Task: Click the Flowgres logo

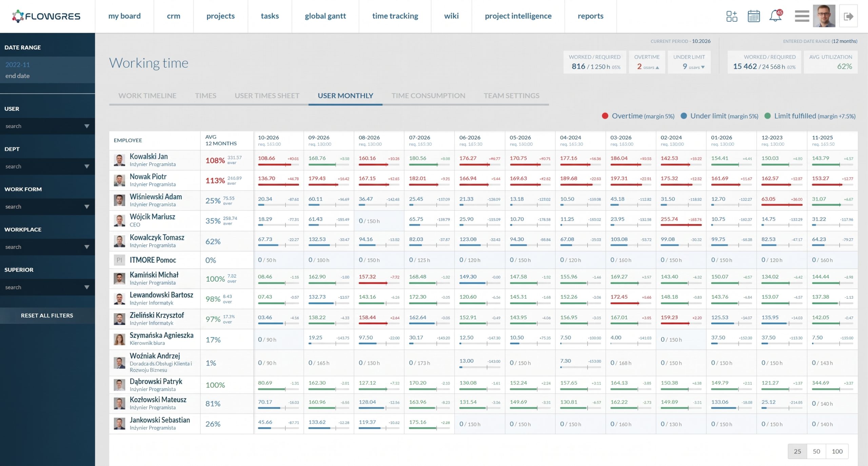Action: 46,16
